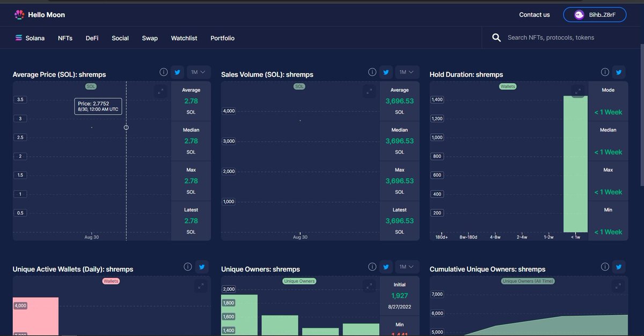
Task: Toggle the Wallets legend on Hold Duration chart
Action: (x=507, y=86)
